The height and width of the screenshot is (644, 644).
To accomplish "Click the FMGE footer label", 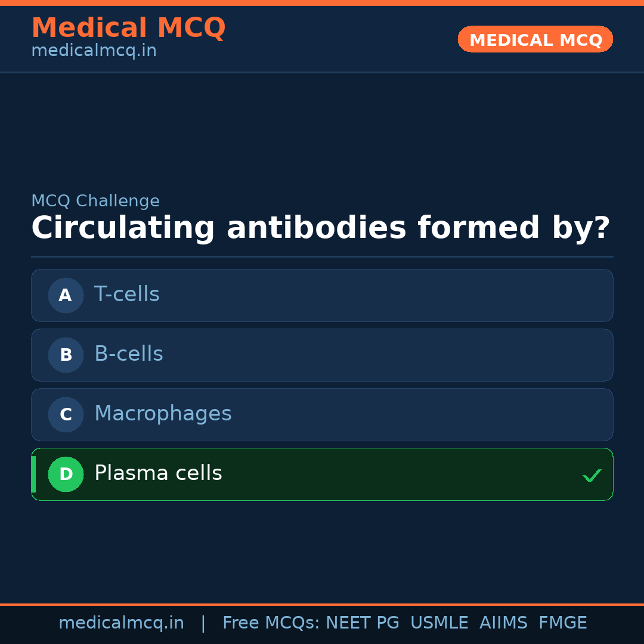I will 562,623.
